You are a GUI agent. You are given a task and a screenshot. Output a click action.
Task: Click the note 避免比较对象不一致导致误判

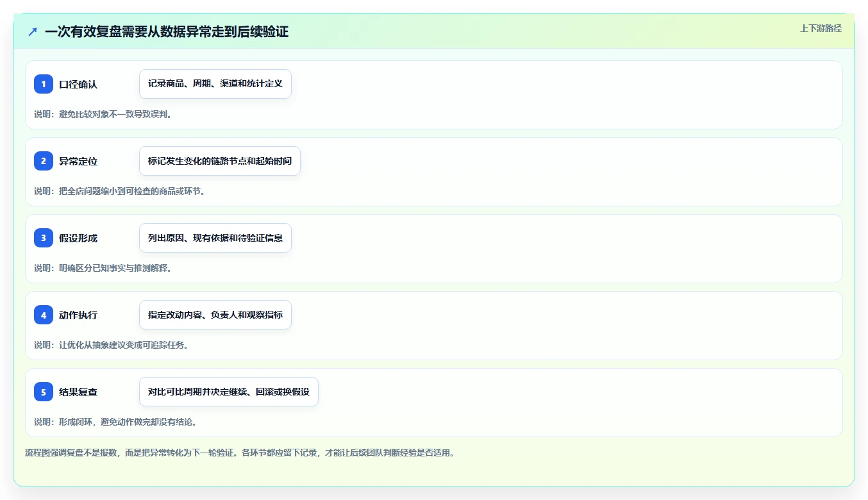(x=103, y=114)
